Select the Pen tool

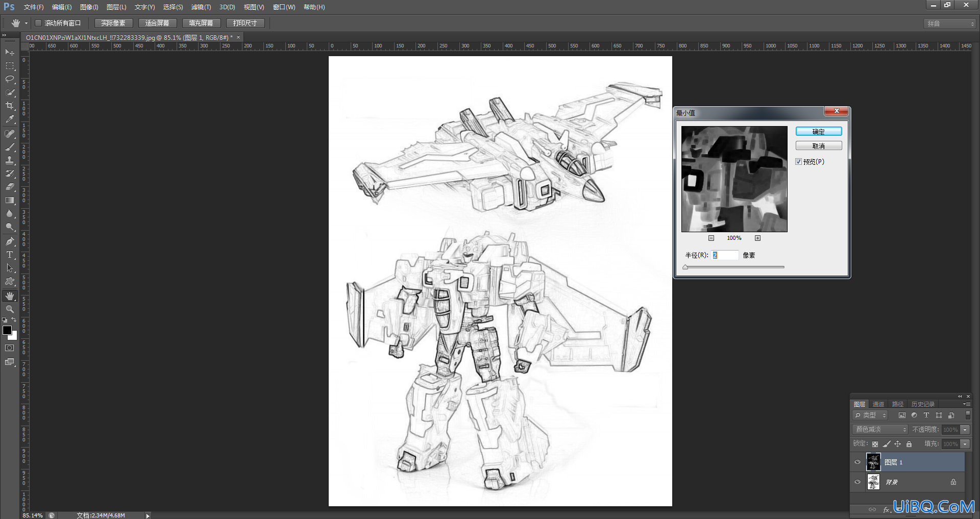[x=10, y=241]
